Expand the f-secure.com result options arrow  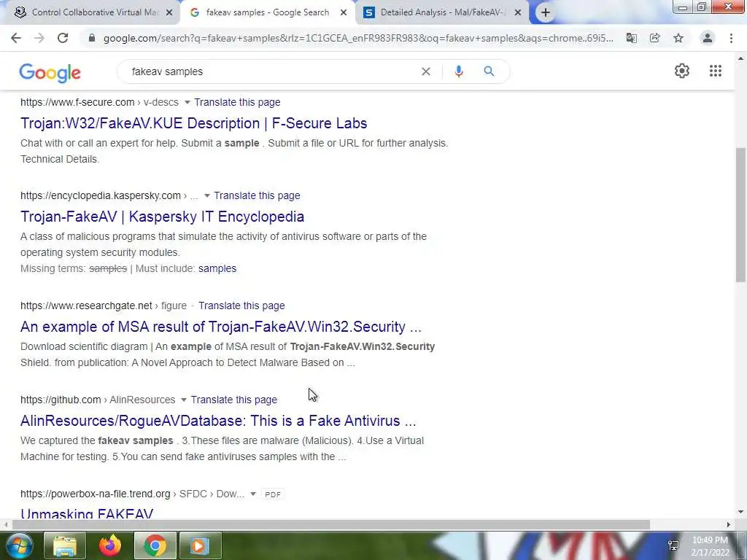(187, 102)
